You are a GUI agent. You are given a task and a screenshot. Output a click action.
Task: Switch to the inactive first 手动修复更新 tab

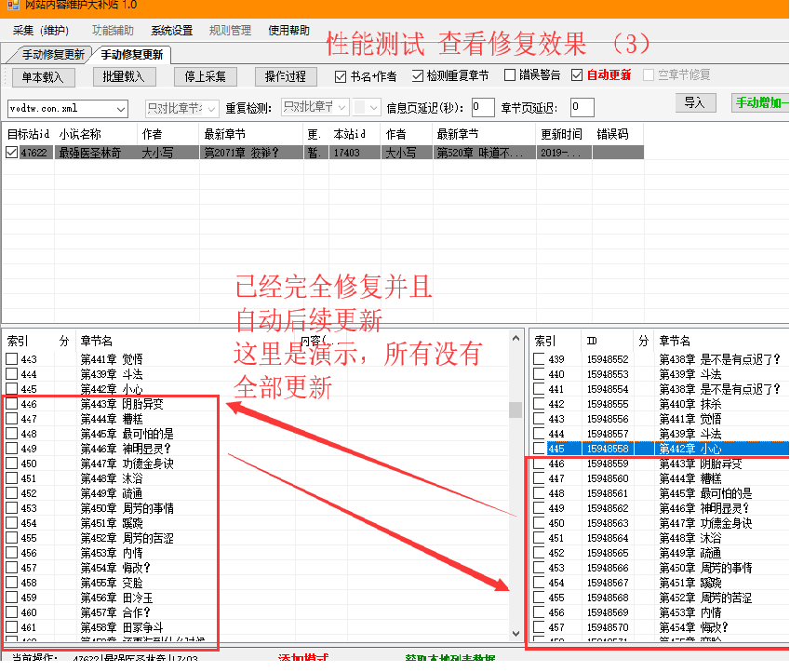pos(52,55)
